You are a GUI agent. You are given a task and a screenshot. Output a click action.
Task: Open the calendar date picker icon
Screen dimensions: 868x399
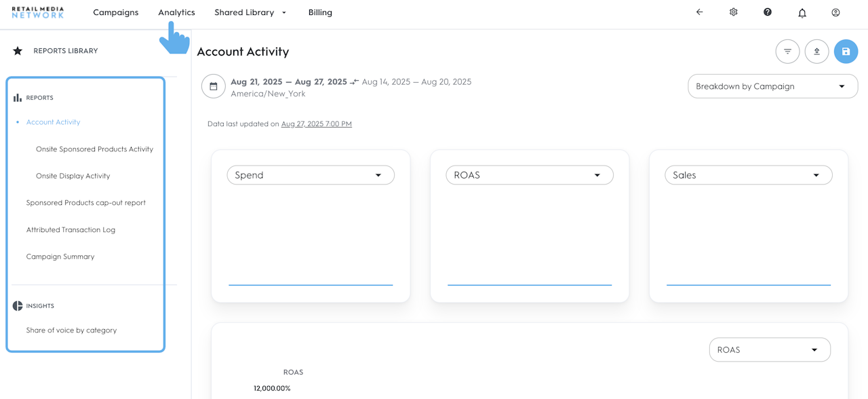(x=213, y=86)
